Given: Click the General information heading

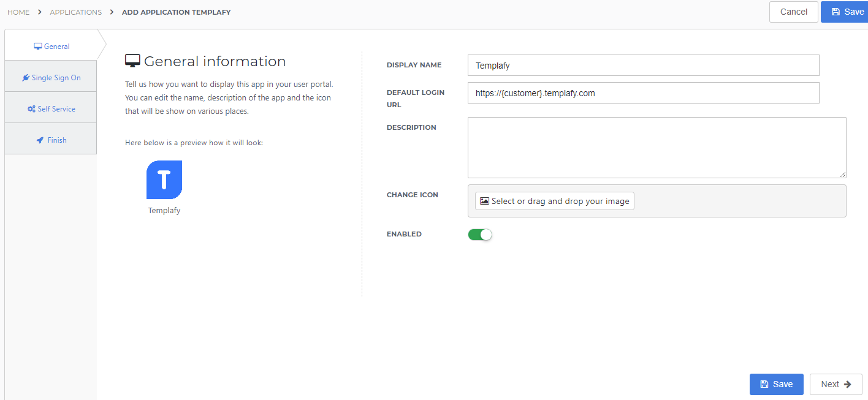Looking at the screenshot, I should click(215, 61).
